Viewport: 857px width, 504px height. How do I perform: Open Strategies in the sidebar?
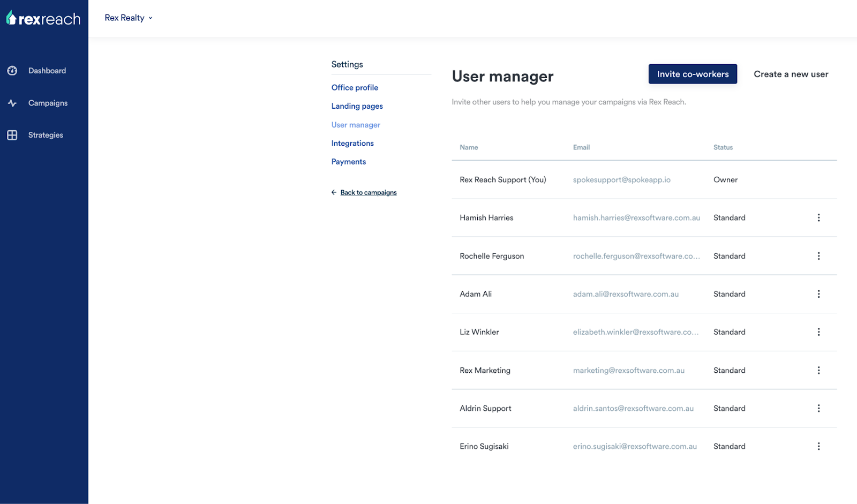click(46, 135)
